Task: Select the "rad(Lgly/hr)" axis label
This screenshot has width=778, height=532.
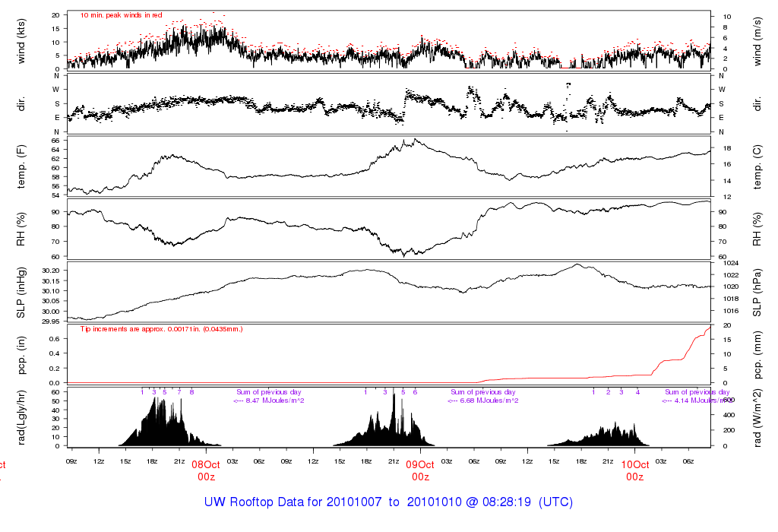Action: [x=21, y=417]
